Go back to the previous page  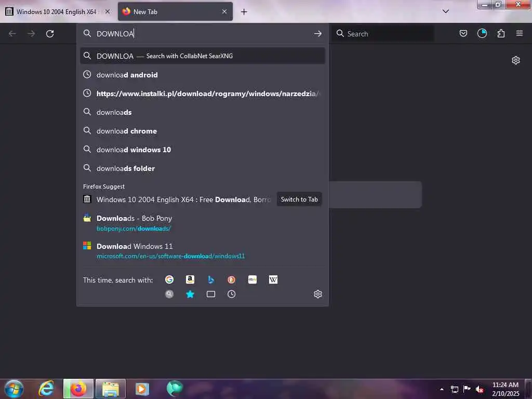[x=12, y=34]
